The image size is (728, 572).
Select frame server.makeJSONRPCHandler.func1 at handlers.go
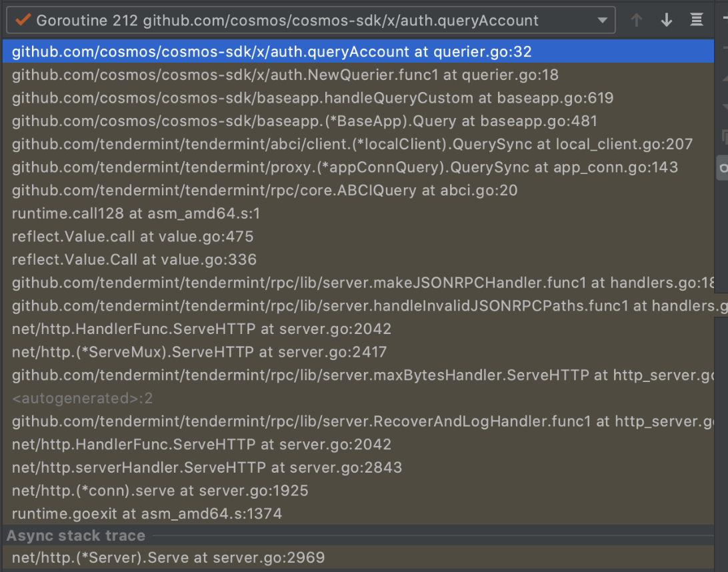(x=358, y=283)
